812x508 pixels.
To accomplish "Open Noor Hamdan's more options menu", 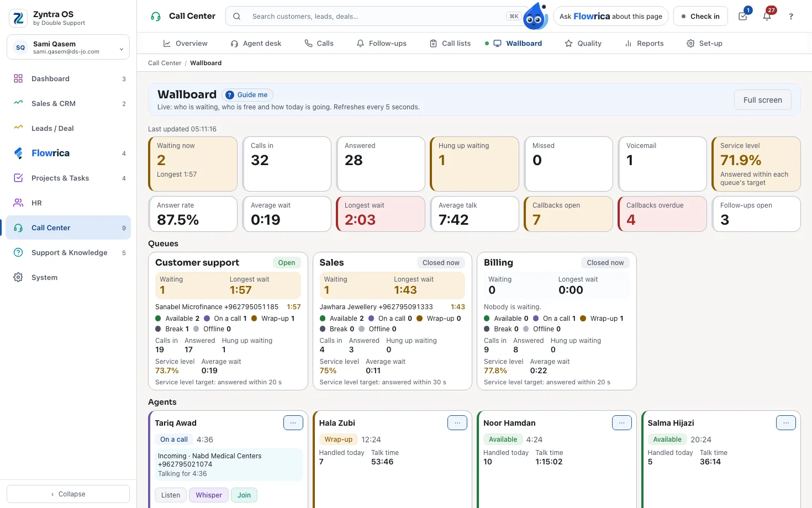I will click(622, 423).
